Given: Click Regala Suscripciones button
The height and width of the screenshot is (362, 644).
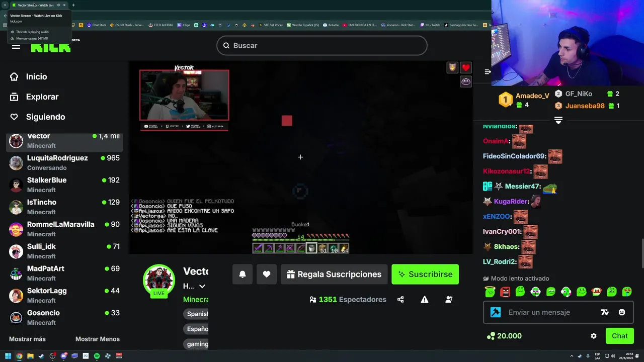Looking at the screenshot, I should [x=334, y=274].
